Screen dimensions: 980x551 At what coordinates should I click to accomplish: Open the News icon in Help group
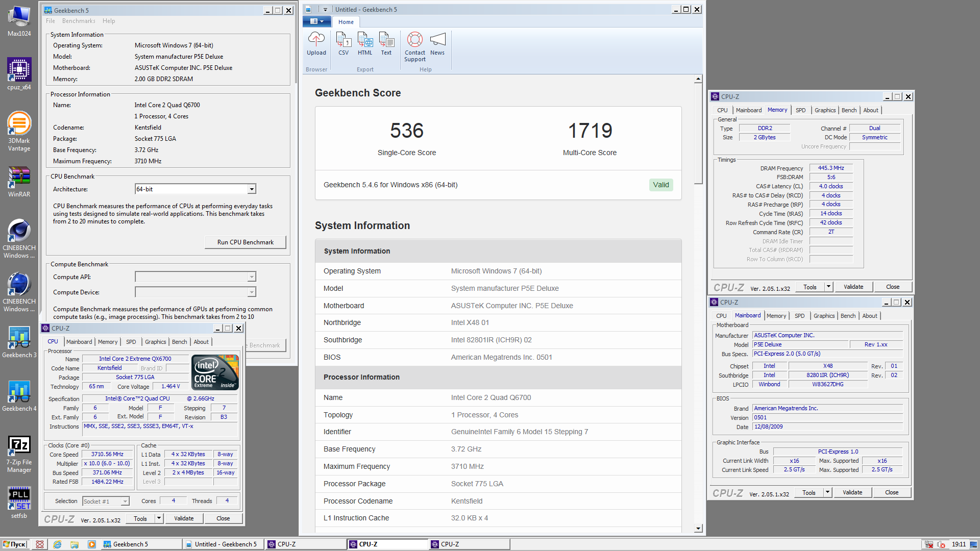[x=437, y=44]
